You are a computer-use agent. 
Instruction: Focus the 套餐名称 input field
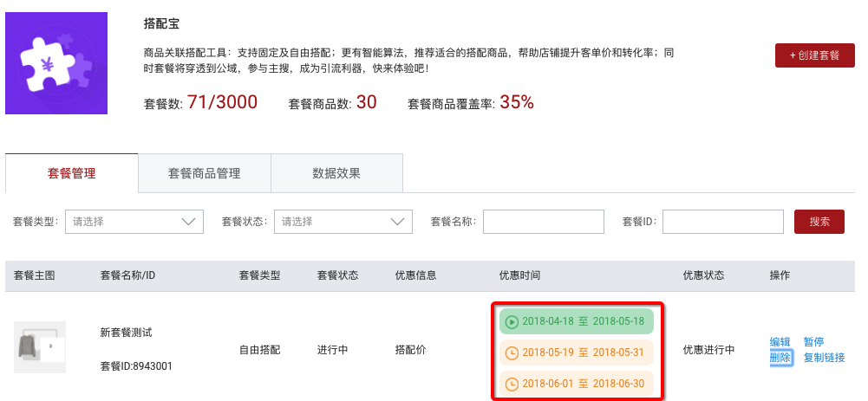pyautogui.click(x=544, y=222)
